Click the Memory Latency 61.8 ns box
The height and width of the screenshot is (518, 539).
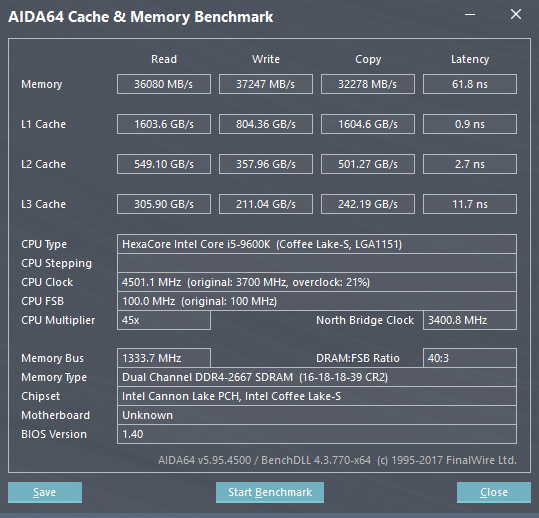pos(470,84)
